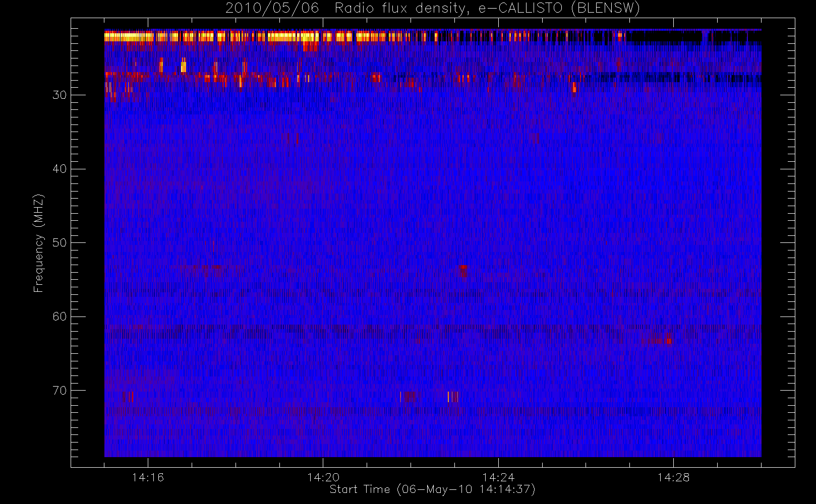
Task: Click the y-axis tick label '70'
Action: click(60, 391)
